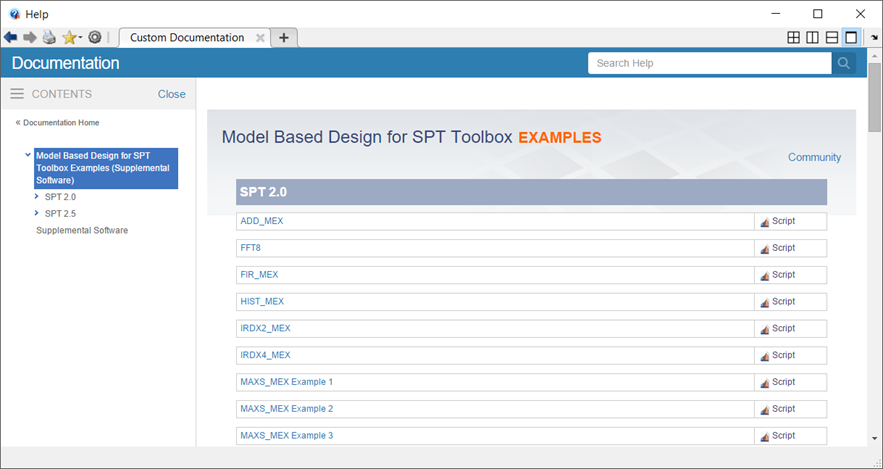Switch to left/right split tile layout
This screenshot has height=469, width=883.
813,38
